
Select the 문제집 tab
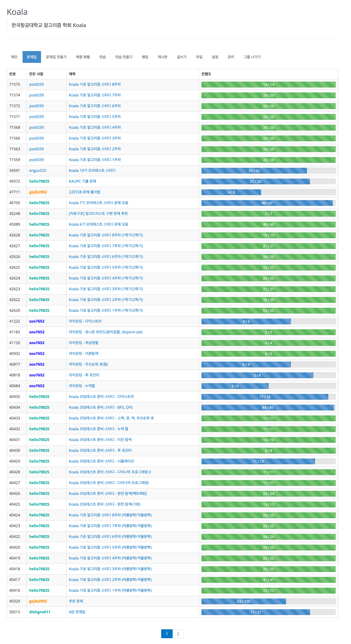[x=32, y=57]
